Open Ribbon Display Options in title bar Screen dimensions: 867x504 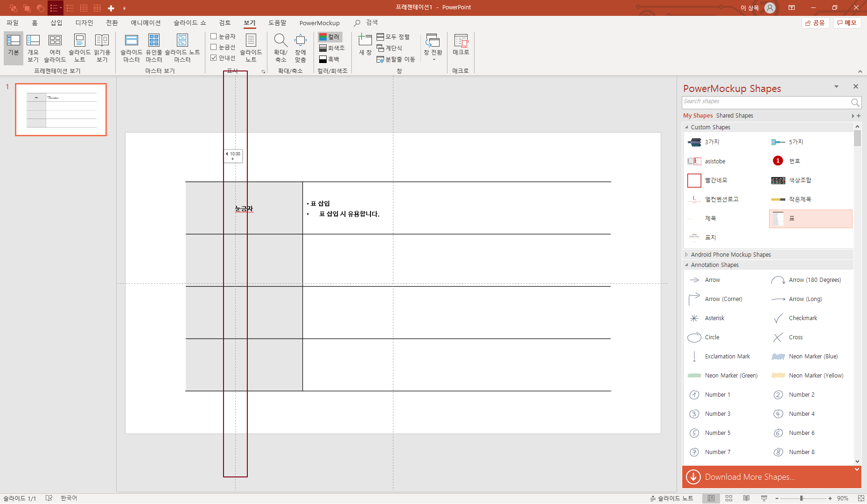(x=792, y=8)
